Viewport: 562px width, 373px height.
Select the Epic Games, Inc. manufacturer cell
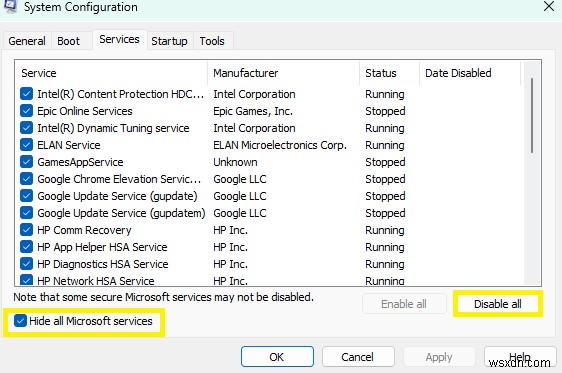coord(253,111)
